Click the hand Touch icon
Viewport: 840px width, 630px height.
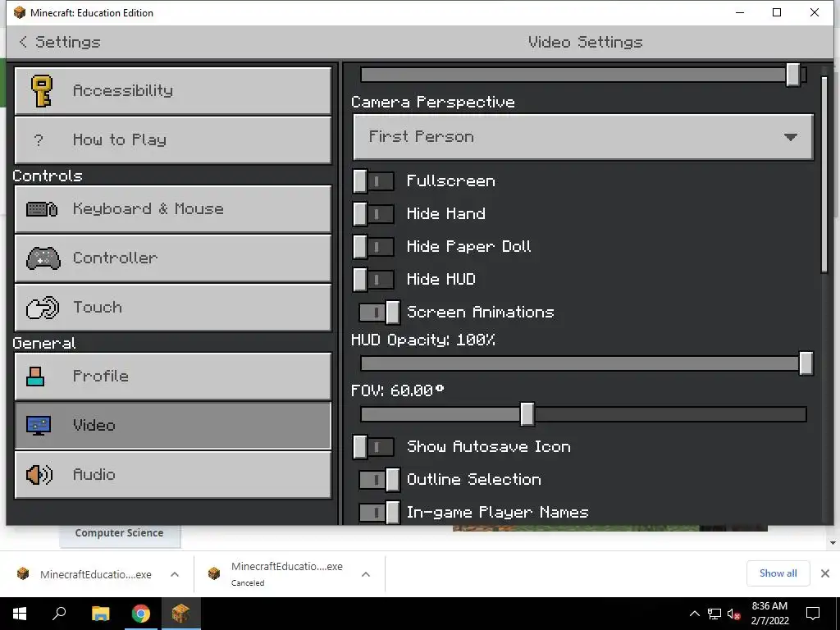tap(43, 308)
